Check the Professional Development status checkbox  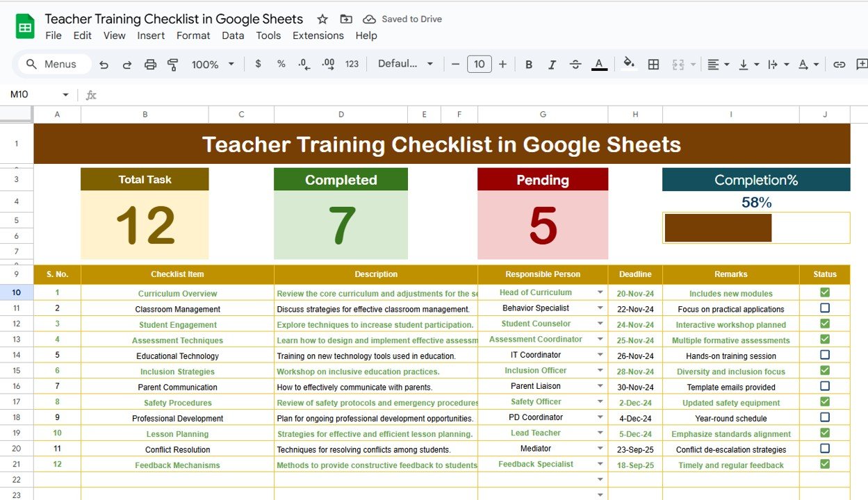click(x=825, y=417)
